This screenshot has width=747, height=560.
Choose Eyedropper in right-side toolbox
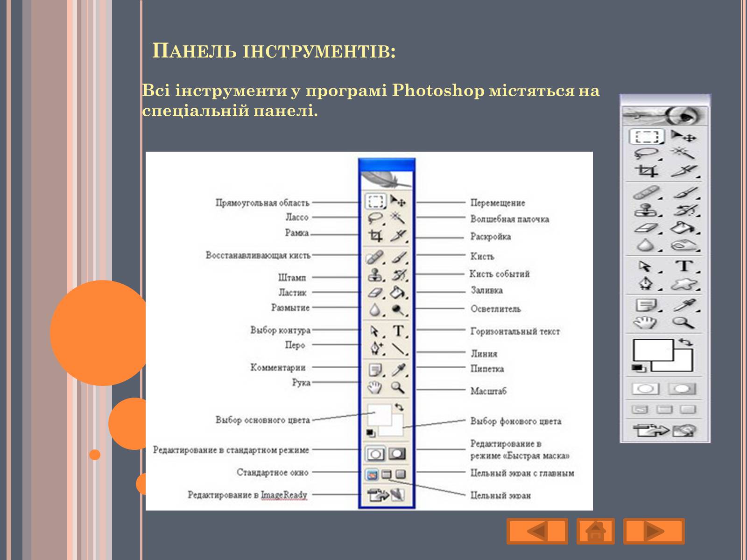684,306
